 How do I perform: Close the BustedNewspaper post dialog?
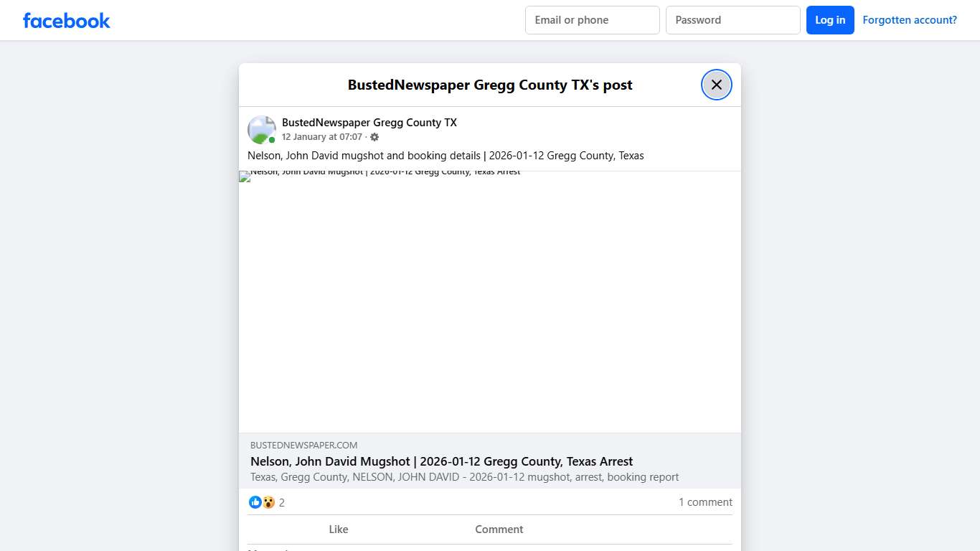(x=716, y=84)
